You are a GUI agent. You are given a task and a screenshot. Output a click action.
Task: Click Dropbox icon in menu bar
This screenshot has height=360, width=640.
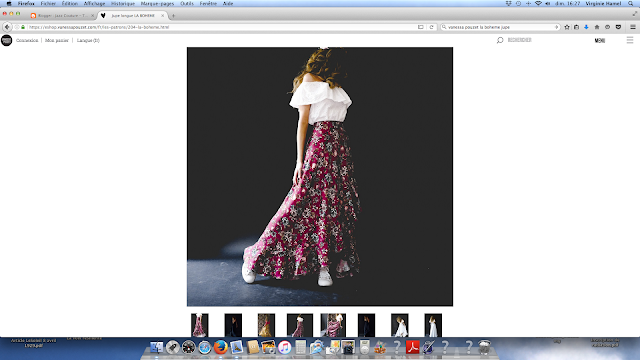tap(509, 3)
